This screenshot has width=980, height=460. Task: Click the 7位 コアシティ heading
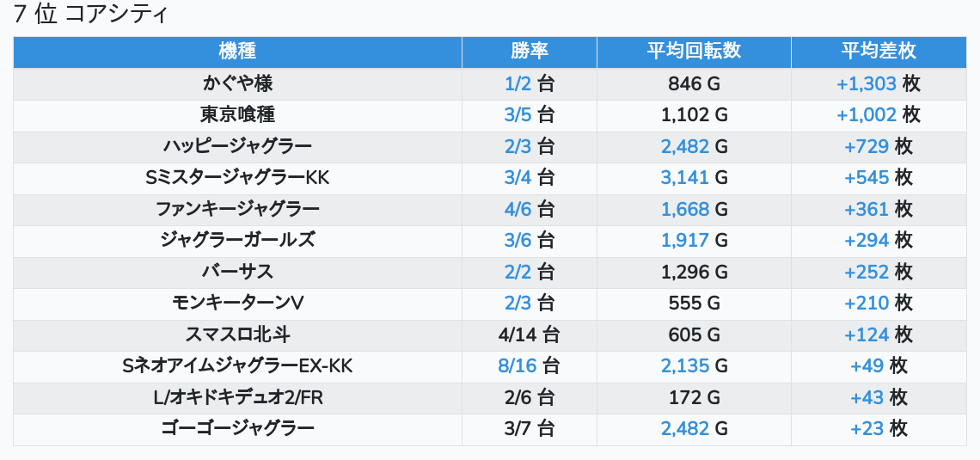pos(90,15)
